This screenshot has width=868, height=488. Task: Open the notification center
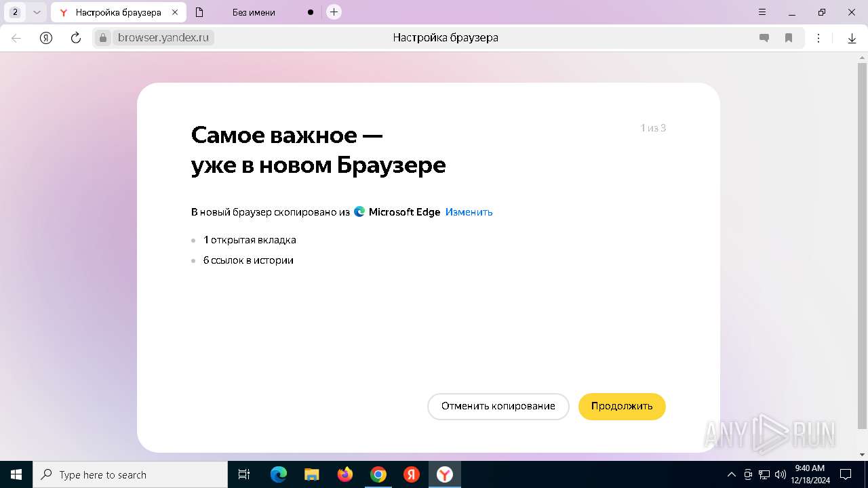coord(846,474)
